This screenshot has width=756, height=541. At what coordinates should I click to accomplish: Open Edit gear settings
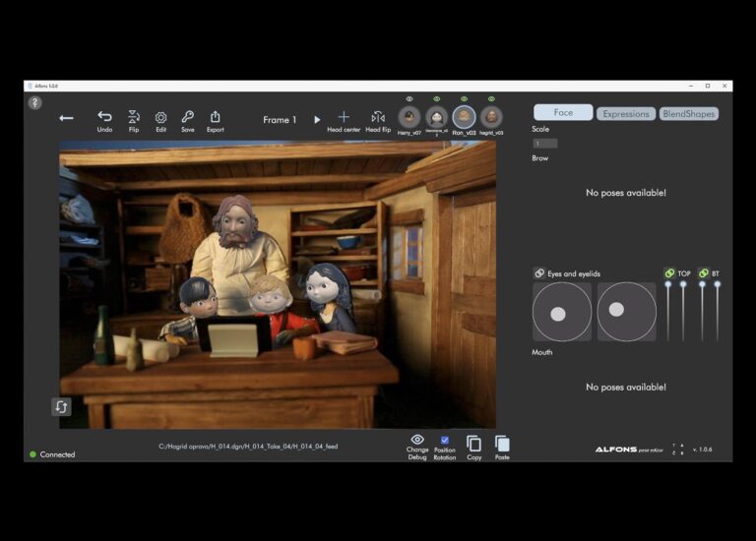160,117
